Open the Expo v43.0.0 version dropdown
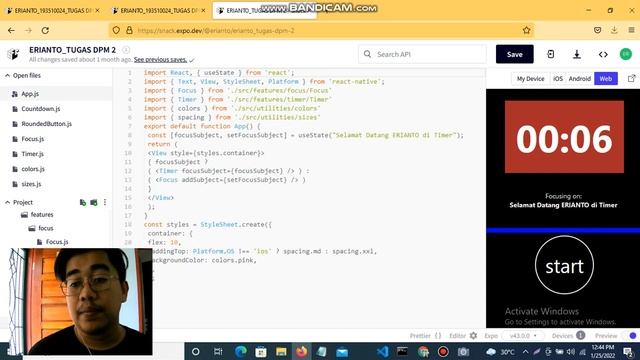The image size is (640, 360). [x=523, y=336]
